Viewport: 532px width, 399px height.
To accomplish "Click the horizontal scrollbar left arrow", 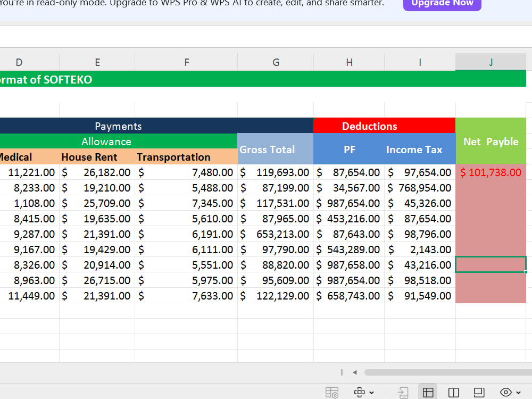I will click(355, 372).
